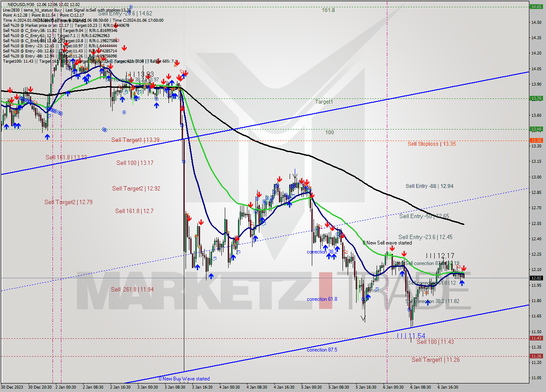Screen dimensions: 546x392
Task: Click the green '161.8' level label
Action: tap(328, 10)
